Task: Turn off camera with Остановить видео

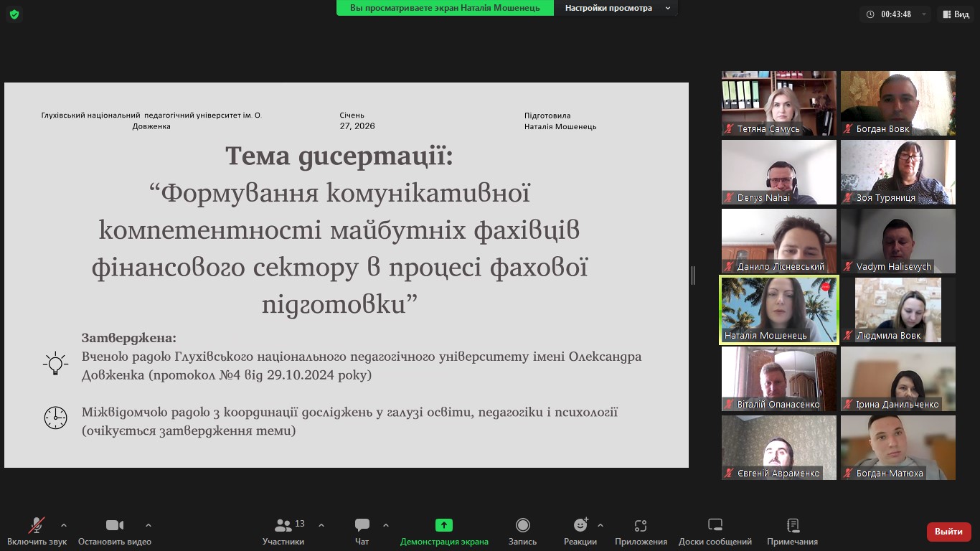Action: [x=115, y=532]
